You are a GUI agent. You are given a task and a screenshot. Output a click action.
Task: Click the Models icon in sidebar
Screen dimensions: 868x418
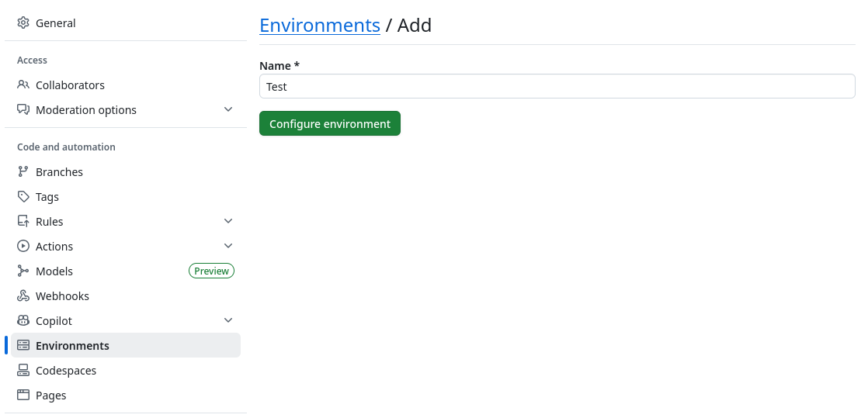pyautogui.click(x=23, y=271)
